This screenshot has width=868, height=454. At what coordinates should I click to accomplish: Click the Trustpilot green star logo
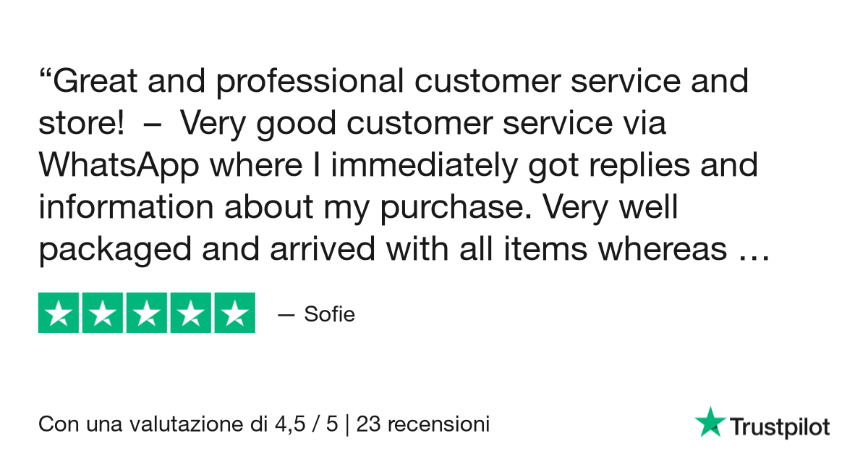pyautogui.click(x=710, y=421)
